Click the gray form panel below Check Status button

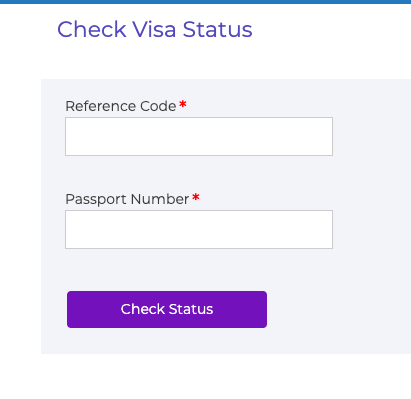226,341
